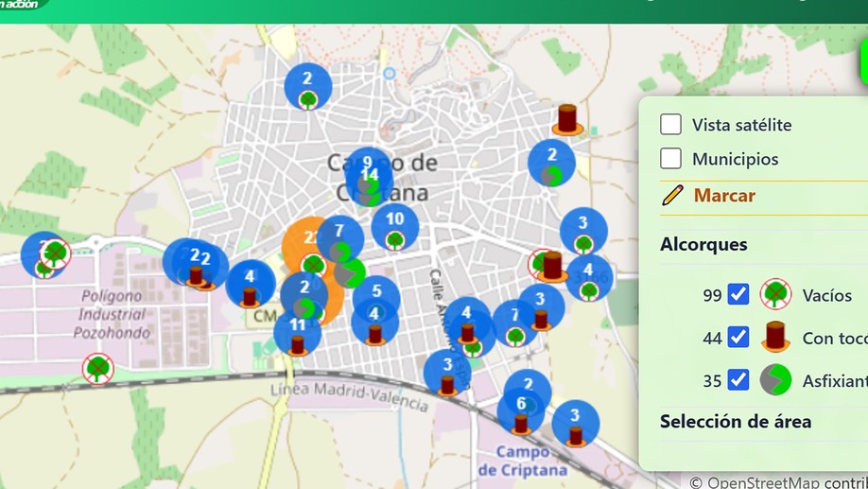The height and width of the screenshot is (489, 868).
Task: Click the Polígono Industrial Pozohondo map label
Action: 112,314
